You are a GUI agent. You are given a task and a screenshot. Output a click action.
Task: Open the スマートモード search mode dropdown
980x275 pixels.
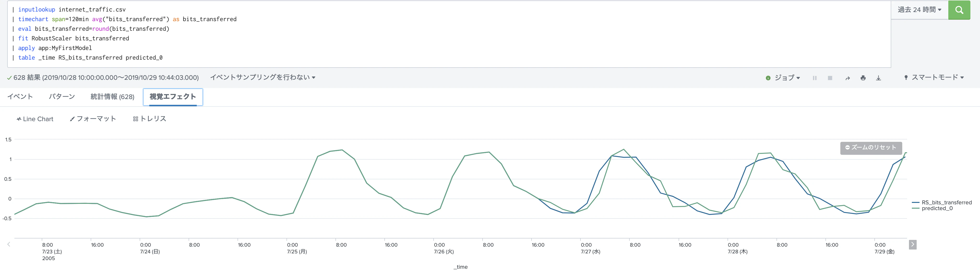pyautogui.click(x=934, y=77)
